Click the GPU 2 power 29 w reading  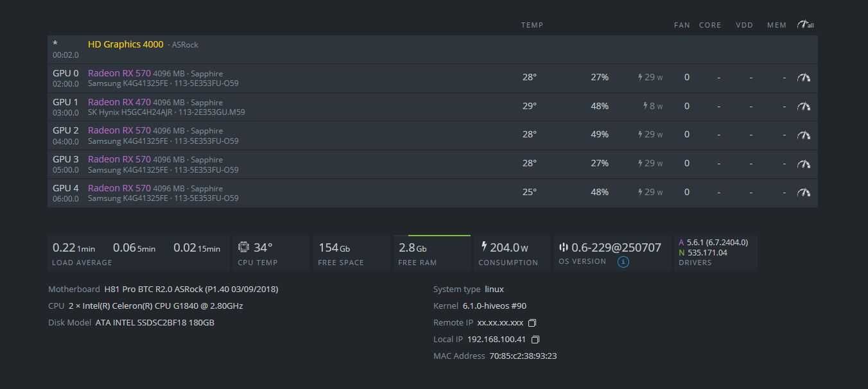click(650, 135)
